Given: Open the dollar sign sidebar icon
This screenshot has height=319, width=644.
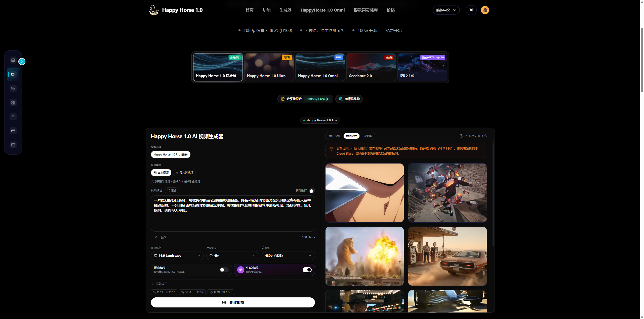Looking at the screenshot, I should tap(13, 117).
